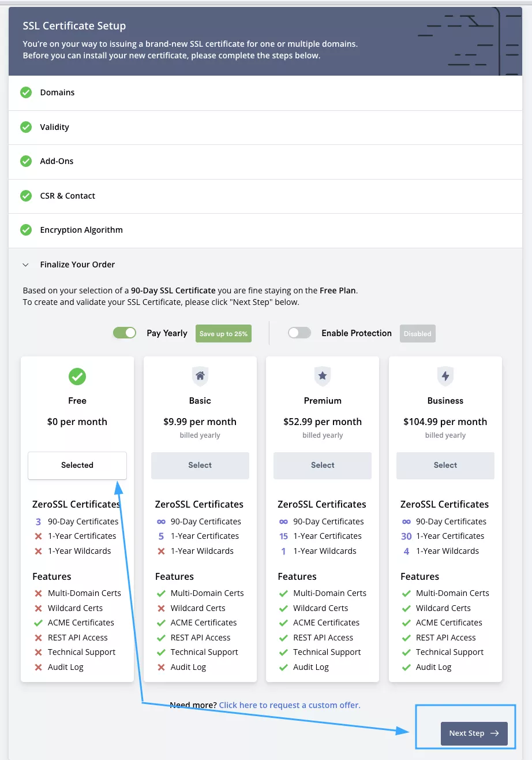Click the green checkmark beside Domains
This screenshot has width=532, height=760.
pos(26,92)
